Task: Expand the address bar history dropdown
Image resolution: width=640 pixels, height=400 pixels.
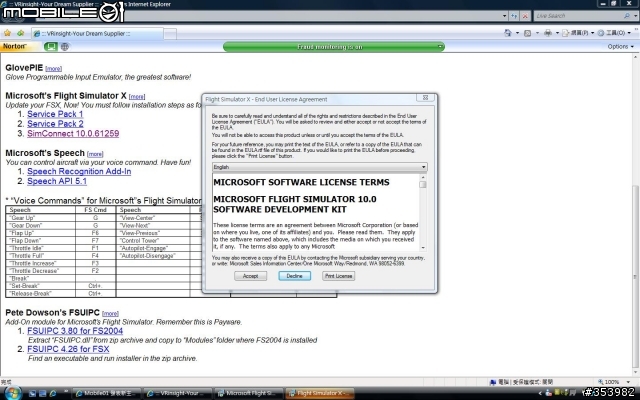Action: [x=505, y=16]
